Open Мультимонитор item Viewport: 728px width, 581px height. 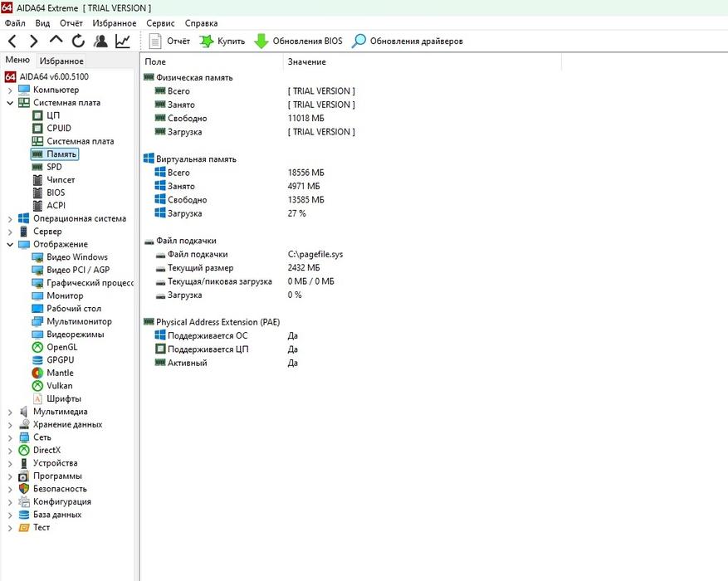(x=72, y=321)
